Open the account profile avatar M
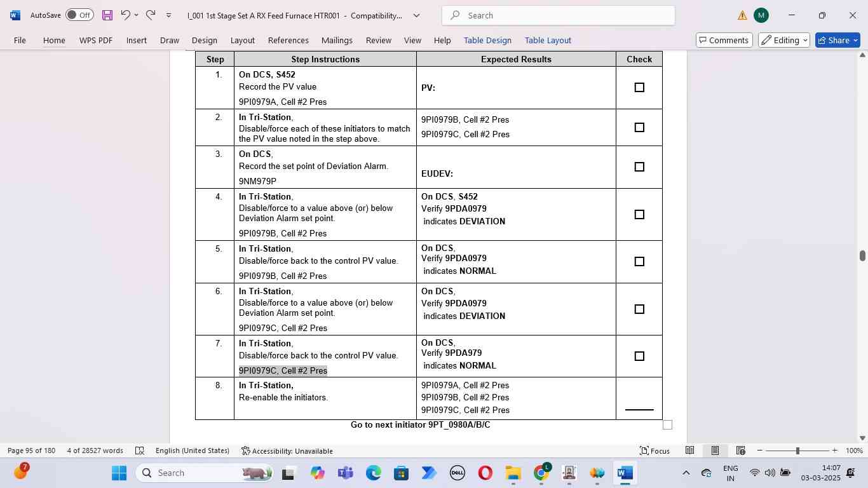Image resolution: width=868 pixels, height=488 pixels. (x=761, y=15)
